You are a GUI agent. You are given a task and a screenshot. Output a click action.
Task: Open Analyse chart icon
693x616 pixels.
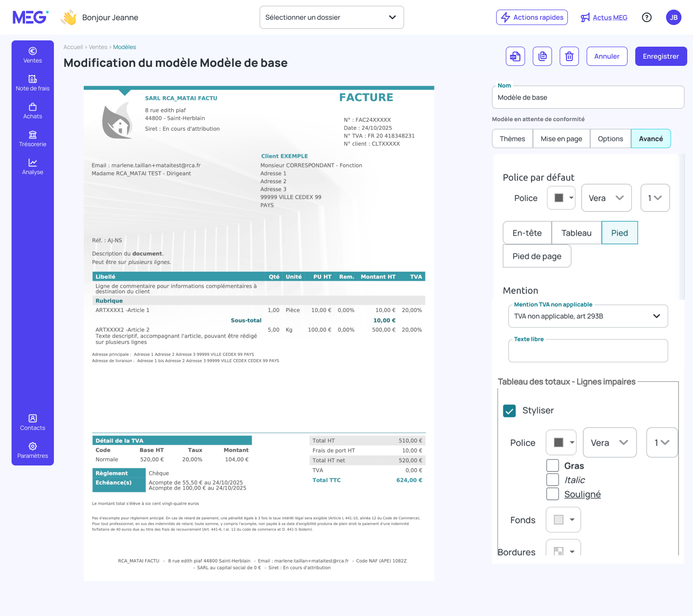coord(33,163)
